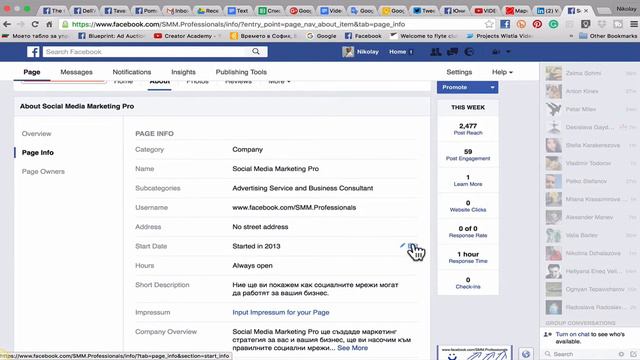
Task: Switch to Page tab
Action: click(31, 72)
